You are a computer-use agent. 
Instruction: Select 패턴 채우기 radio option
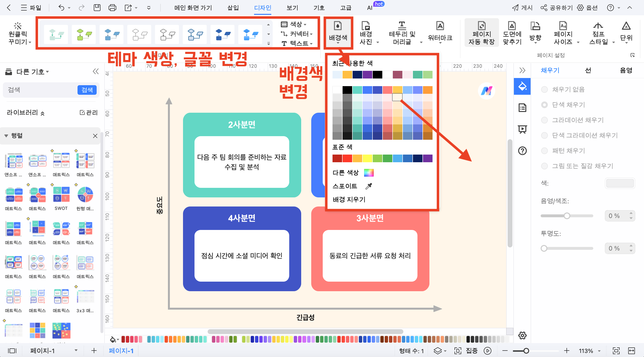544,151
